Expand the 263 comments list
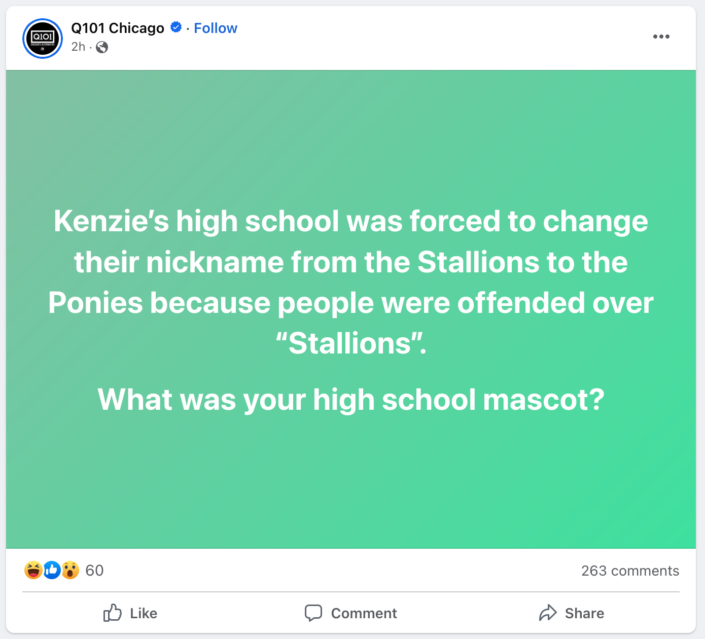705x639 pixels. pyautogui.click(x=629, y=571)
